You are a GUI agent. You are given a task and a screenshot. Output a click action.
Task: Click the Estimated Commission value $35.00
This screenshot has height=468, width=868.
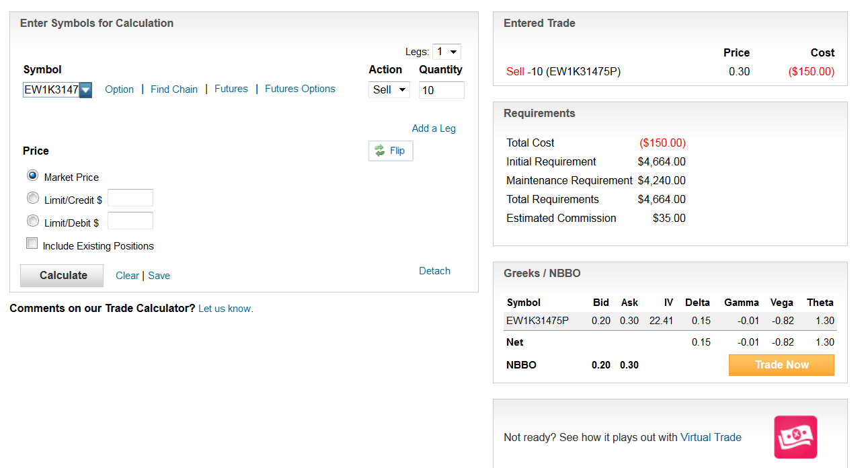pos(669,218)
